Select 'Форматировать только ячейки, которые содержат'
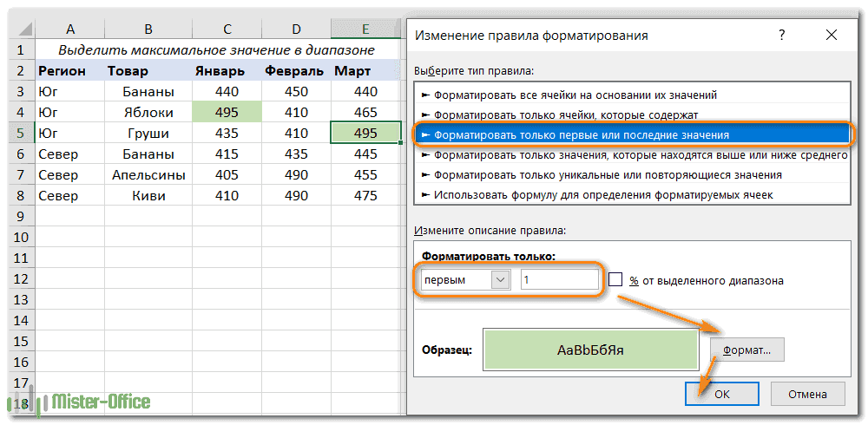 [x=565, y=114]
